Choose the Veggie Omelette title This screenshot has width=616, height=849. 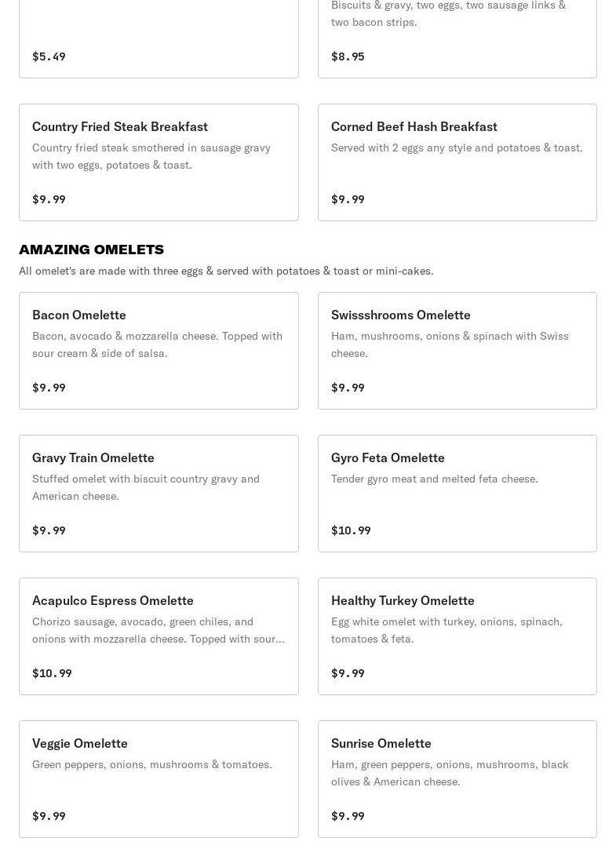79,743
